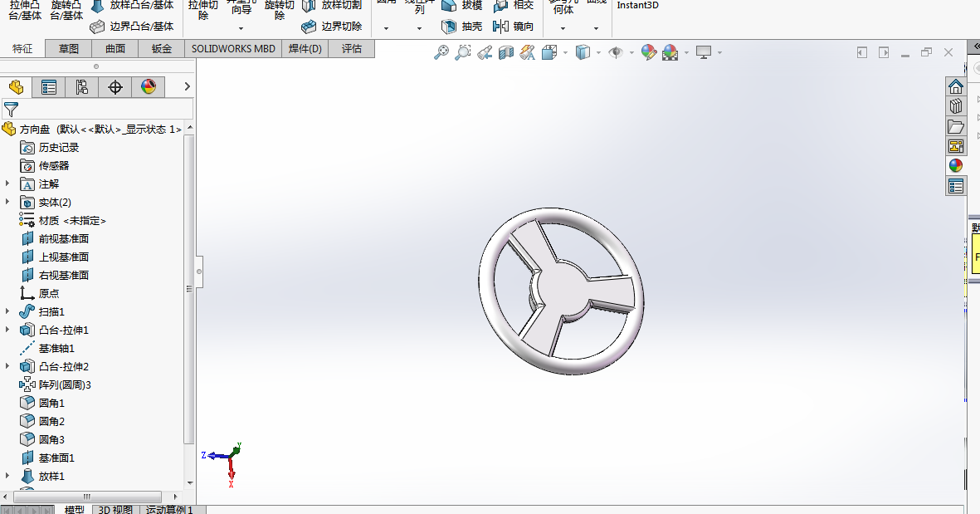The image size is (980, 514).
Task: Select the 镜向 (Mirror) tool
Action: (x=519, y=26)
